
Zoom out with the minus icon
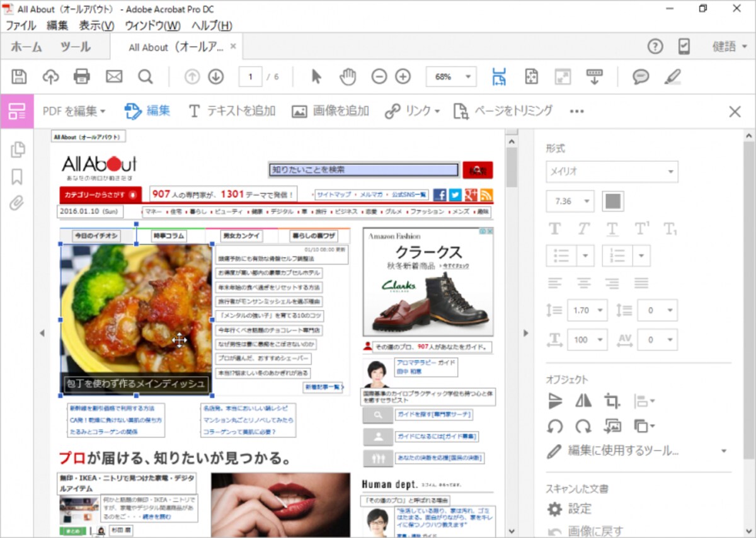pyautogui.click(x=379, y=77)
